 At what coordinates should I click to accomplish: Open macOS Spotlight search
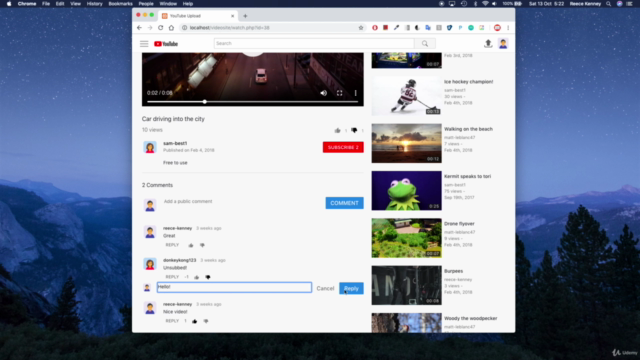point(609,4)
